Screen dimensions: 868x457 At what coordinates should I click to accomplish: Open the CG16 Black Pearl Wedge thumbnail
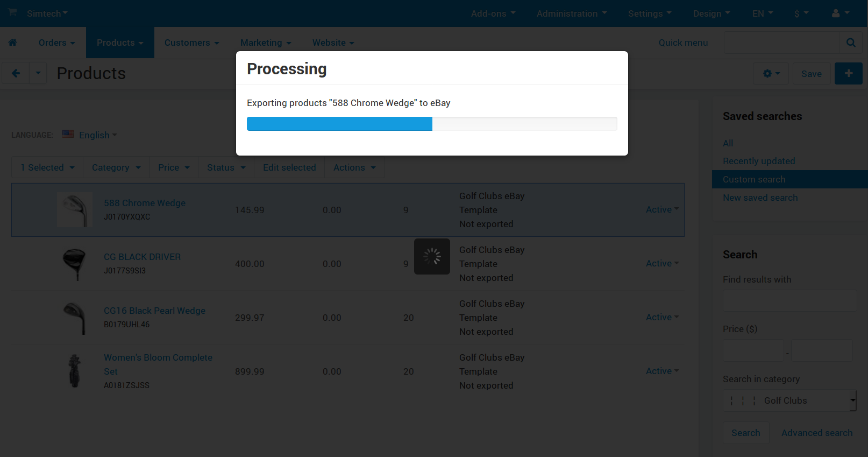75,318
